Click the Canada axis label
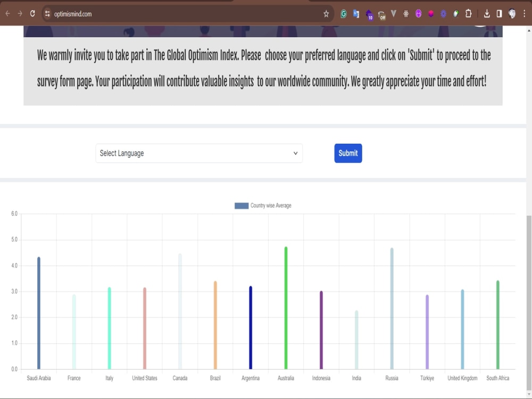Screen dimensions: 532x399 [x=180, y=378]
